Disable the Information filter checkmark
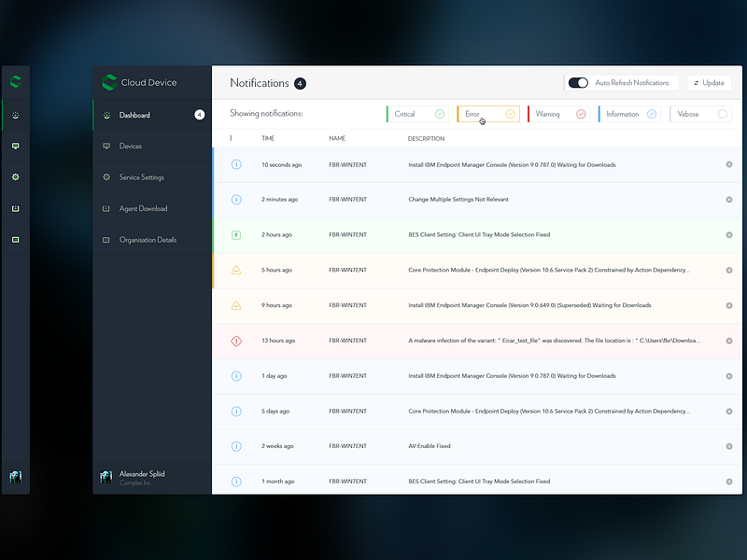 [x=650, y=113]
